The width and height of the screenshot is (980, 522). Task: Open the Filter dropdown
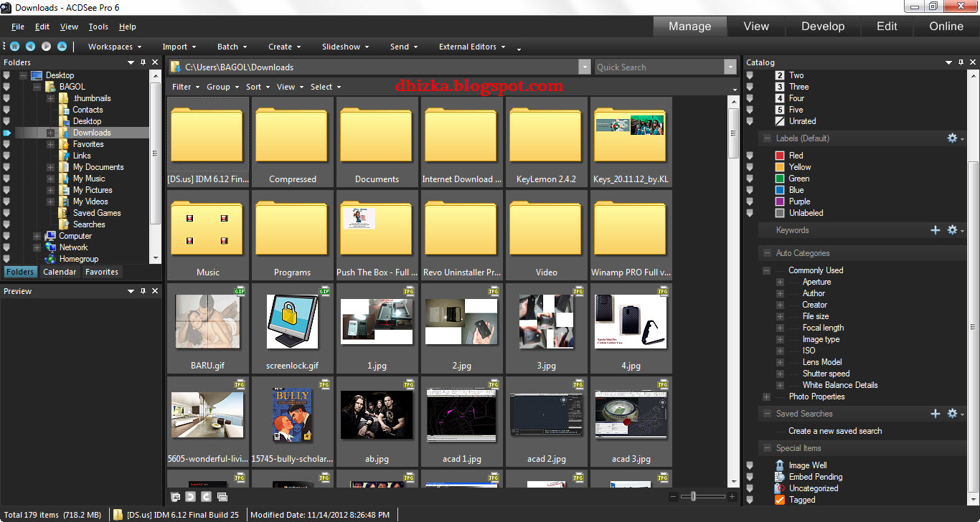pos(187,87)
